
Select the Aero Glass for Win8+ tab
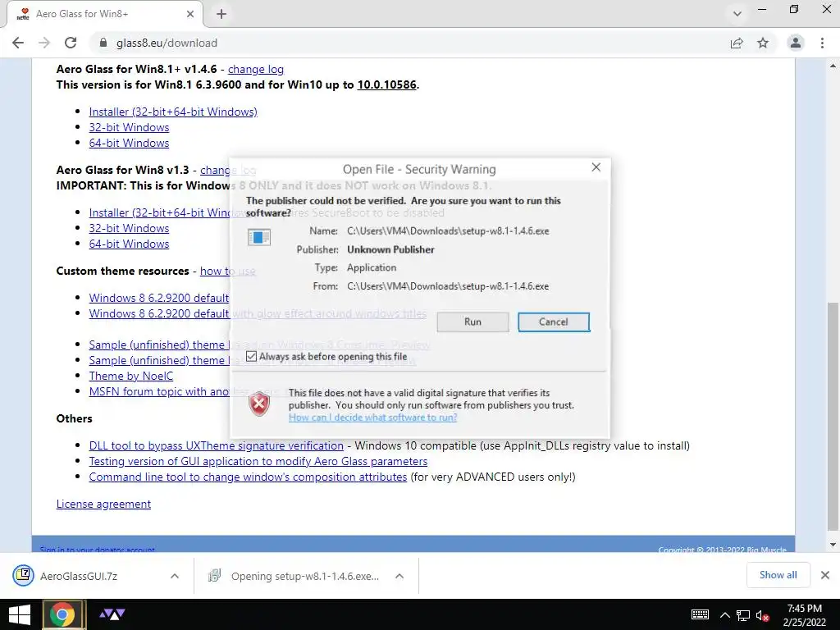[x=104, y=14]
